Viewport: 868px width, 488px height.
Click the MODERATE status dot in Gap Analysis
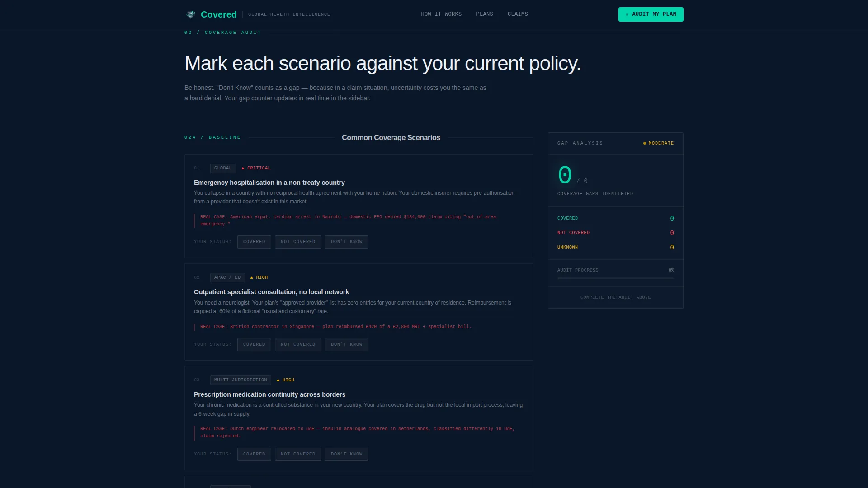[645, 143]
